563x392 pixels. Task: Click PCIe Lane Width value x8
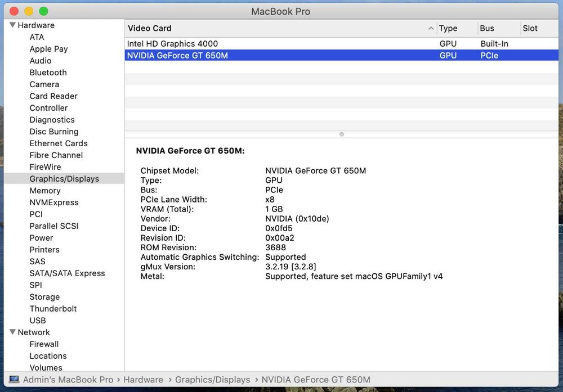tap(270, 200)
